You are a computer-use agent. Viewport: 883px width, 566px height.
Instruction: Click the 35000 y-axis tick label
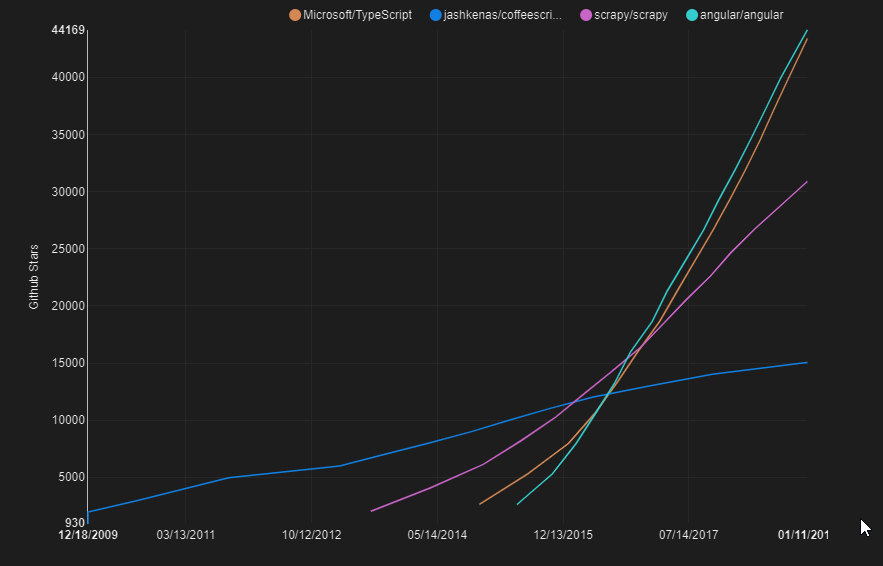[x=67, y=135]
